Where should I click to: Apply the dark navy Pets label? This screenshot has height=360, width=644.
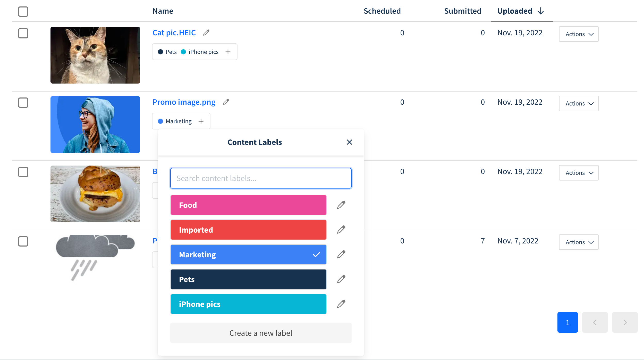click(x=248, y=279)
